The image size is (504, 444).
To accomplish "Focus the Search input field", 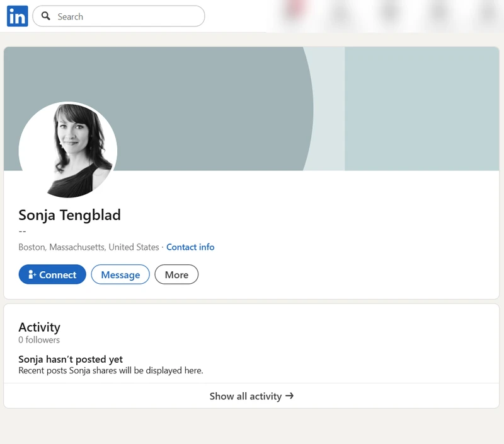I will [118, 16].
